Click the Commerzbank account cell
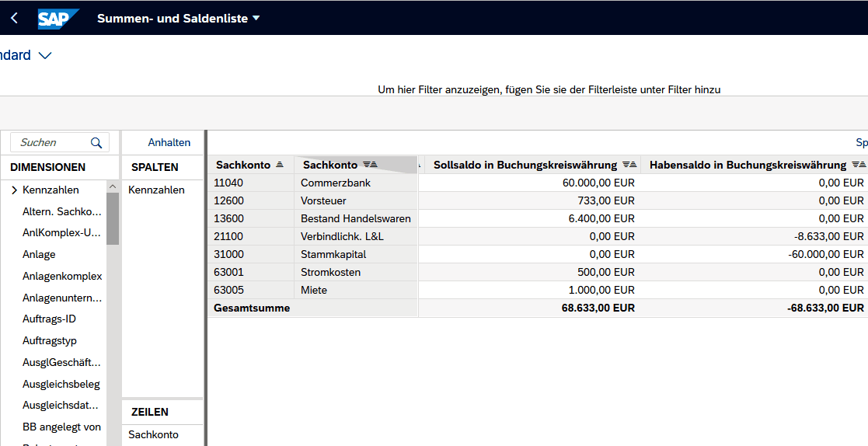Viewport: 868px width, 446px height. point(336,183)
